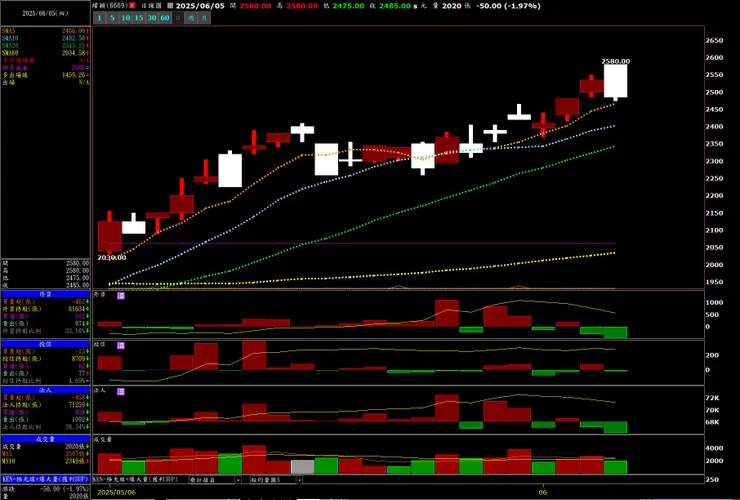Click the 漲跌 -50.00 (-1.97%) row at bottom-left
740x500 pixels.
(x=45, y=489)
